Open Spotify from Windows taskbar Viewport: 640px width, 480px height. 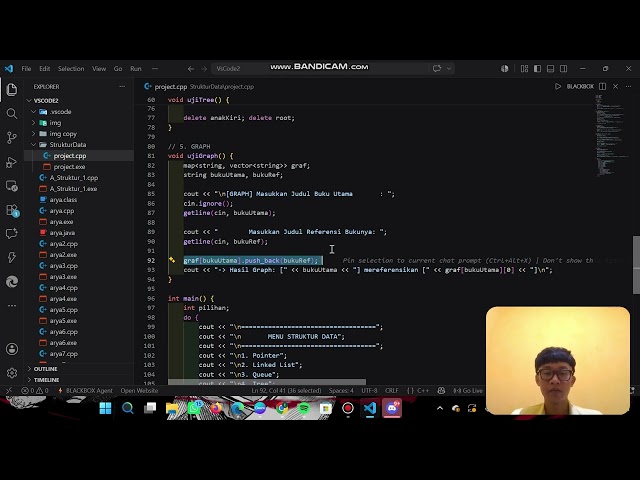pyautogui.click(x=304, y=408)
